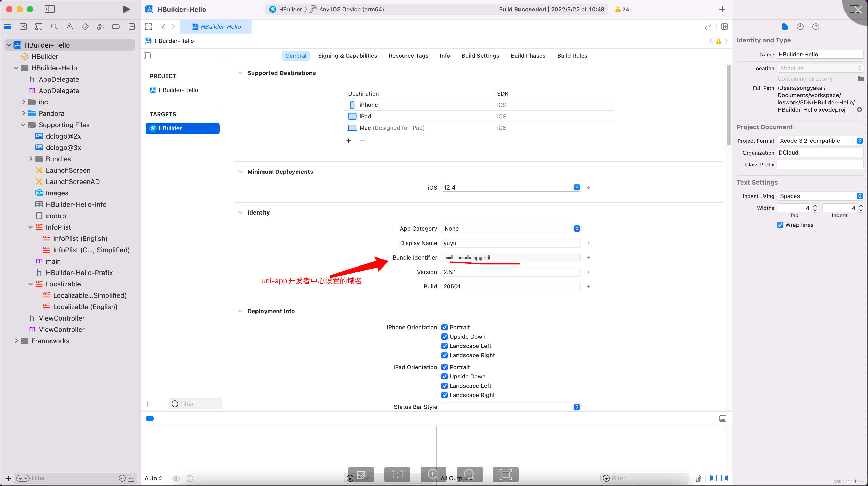Screen dimensions: 868x486
Task: Run the project with the play button
Action: pos(126,10)
